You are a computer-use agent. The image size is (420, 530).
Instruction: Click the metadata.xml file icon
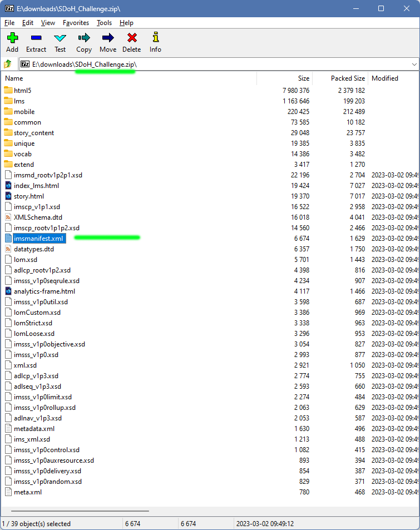(8, 429)
